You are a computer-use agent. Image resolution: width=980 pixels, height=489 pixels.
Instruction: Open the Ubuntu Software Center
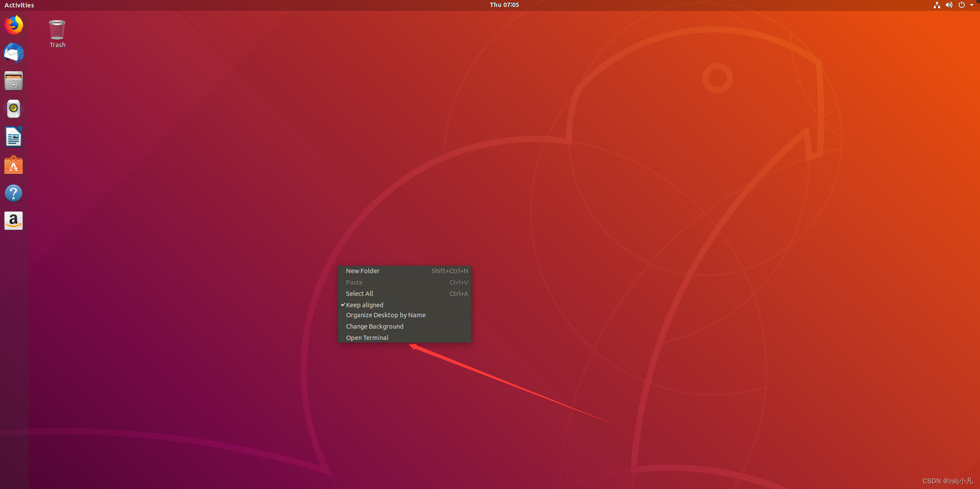(14, 165)
